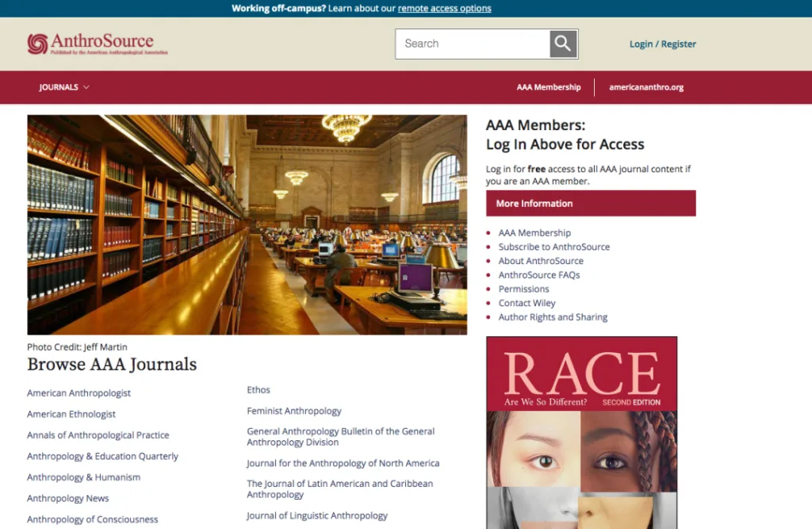
Task: Open AnthroSource FAQs link
Action: (x=539, y=274)
